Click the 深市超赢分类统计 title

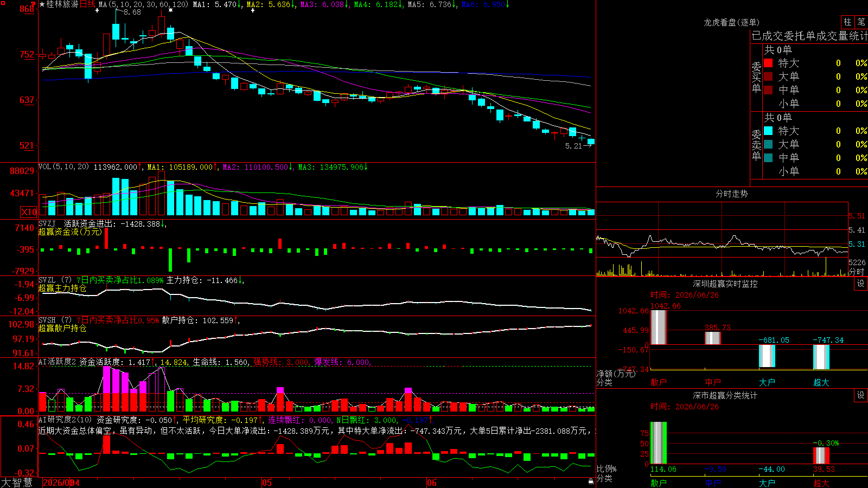point(725,395)
